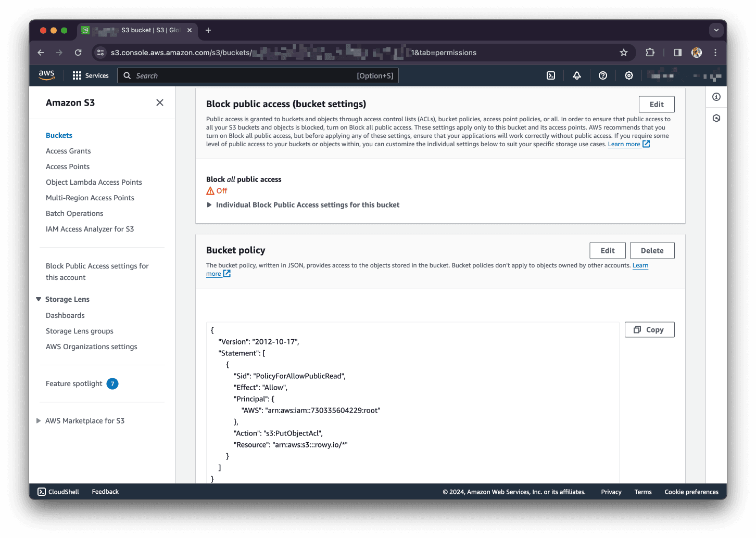Edit the Bucket policy
The image size is (756, 538).
pos(607,250)
